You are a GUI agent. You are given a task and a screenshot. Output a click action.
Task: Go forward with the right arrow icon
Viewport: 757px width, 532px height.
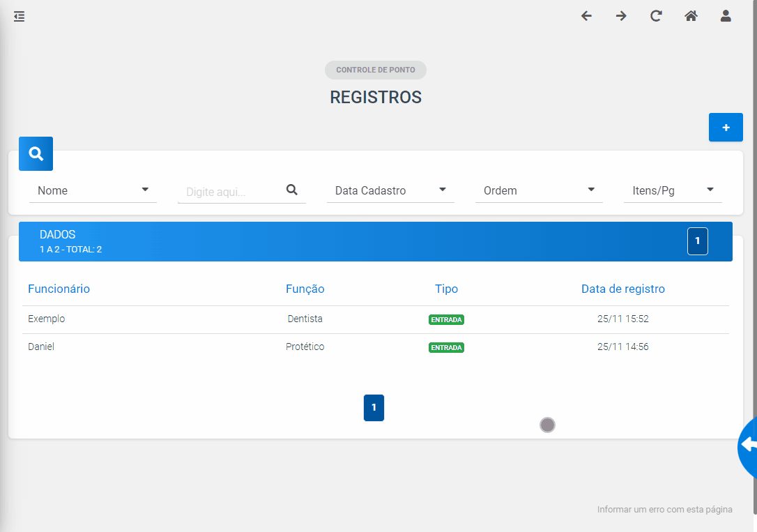pyautogui.click(x=621, y=16)
